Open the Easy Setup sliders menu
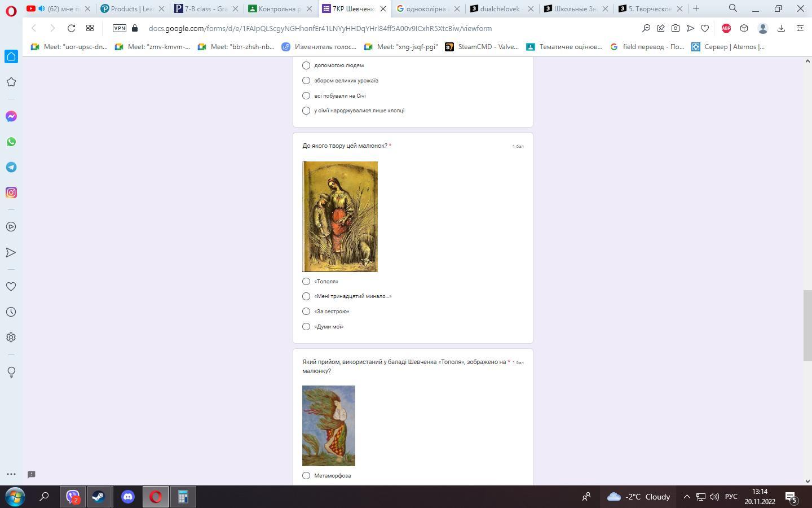Screen dimensions: 812x508 pos(800,28)
